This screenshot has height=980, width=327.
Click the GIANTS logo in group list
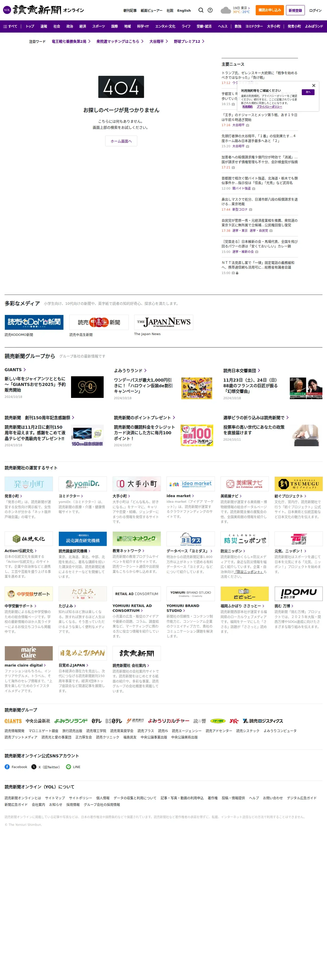point(13,721)
